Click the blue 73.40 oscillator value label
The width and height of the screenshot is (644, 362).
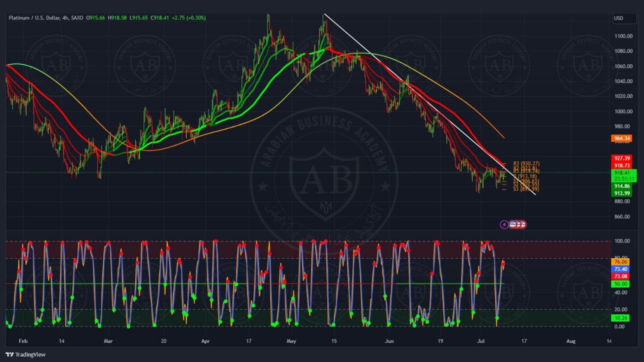point(620,269)
